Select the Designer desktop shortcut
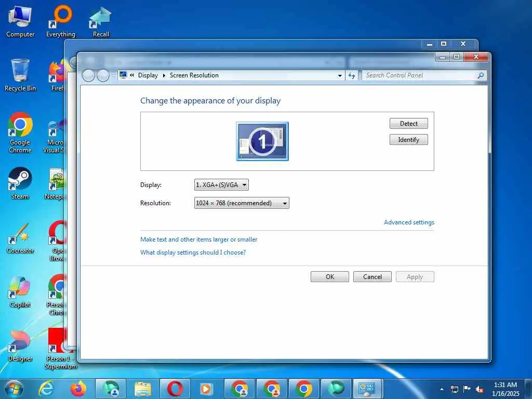Viewport: 532px width, 399px height. pyautogui.click(x=20, y=345)
